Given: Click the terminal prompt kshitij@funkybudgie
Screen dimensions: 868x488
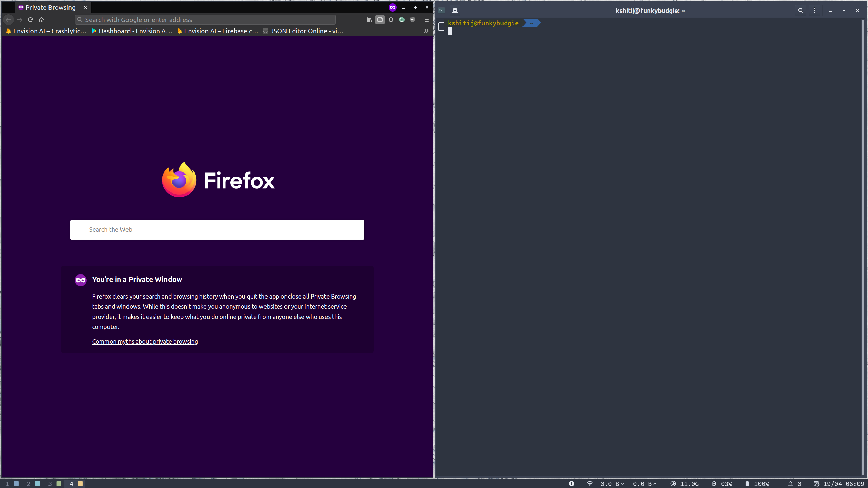Looking at the screenshot, I should tap(483, 23).
